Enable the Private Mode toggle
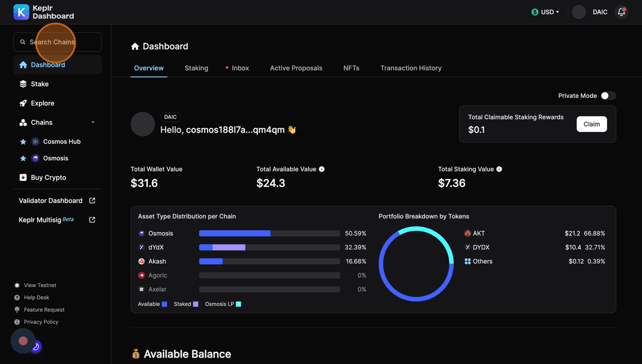642x364 pixels. 608,96
